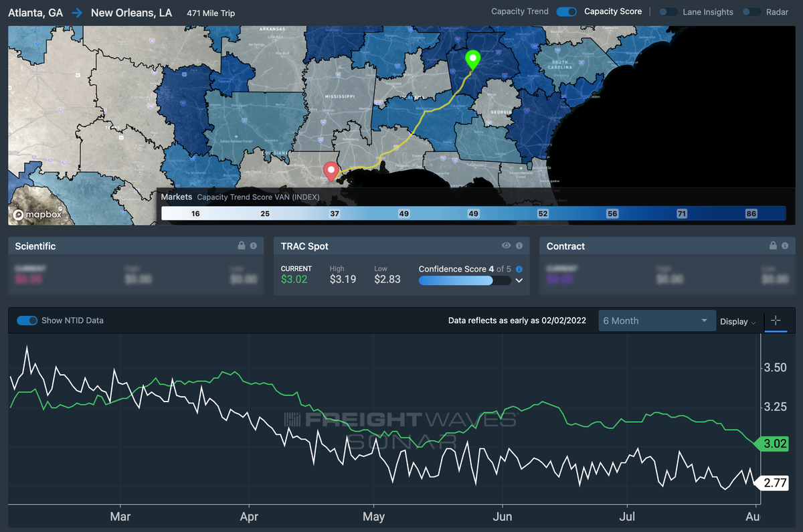Click the green Atlanta origin map pin
The height and width of the screenshot is (532, 803).
(x=473, y=60)
